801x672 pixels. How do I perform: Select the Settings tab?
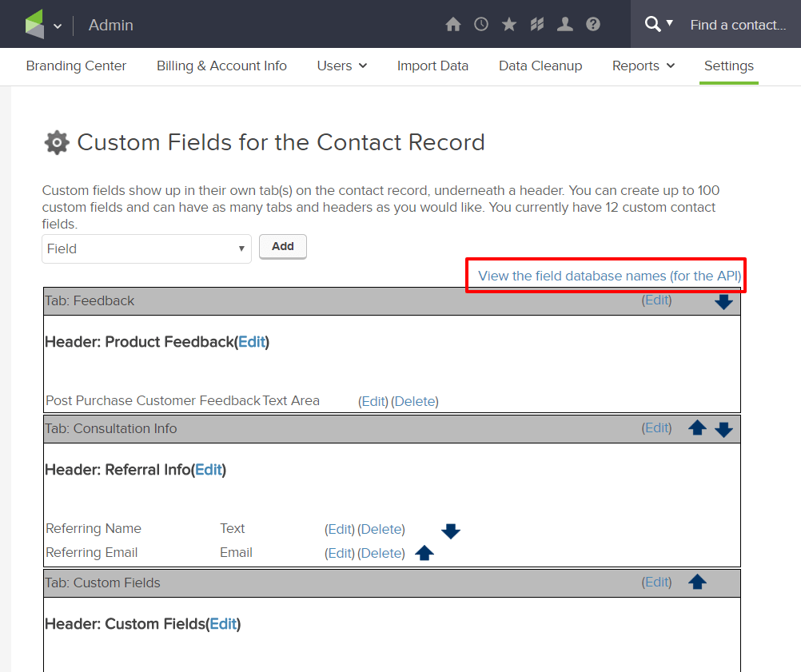tap(729, 66)
